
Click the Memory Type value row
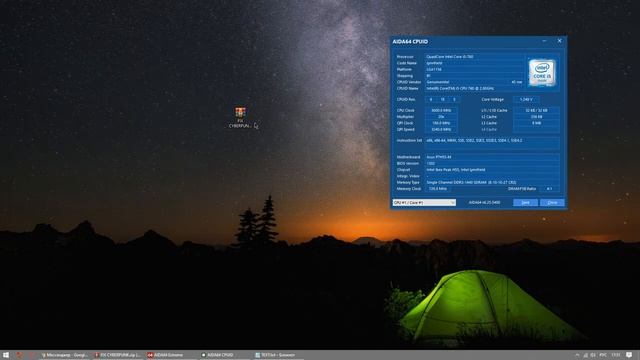coord(492,182)
